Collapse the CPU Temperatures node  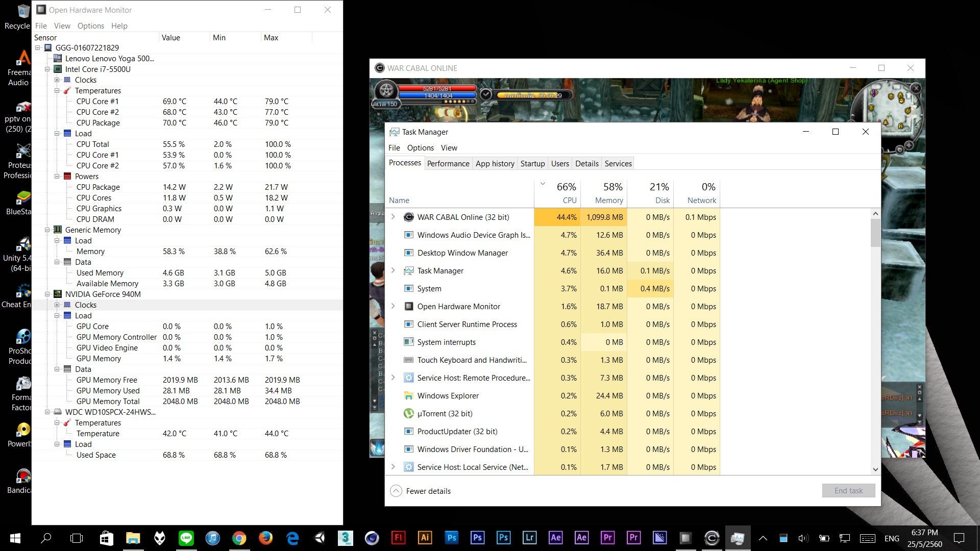(x=57, y=91)
